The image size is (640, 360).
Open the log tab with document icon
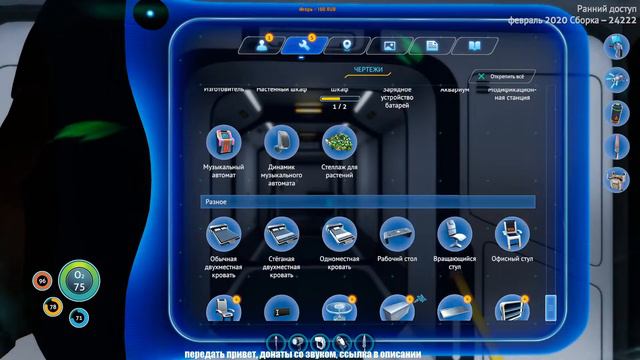click(432, 45)
